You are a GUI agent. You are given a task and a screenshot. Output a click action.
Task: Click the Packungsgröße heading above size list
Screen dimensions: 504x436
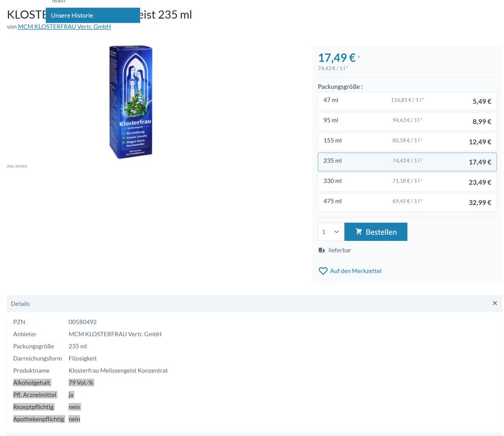pyautogui.click(x=340, y=87)
